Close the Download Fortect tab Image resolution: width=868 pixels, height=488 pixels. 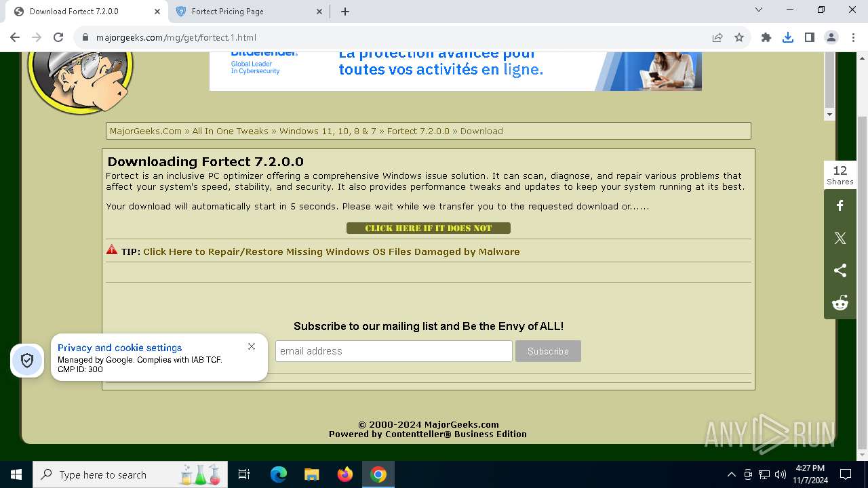[x=157, y=12]
